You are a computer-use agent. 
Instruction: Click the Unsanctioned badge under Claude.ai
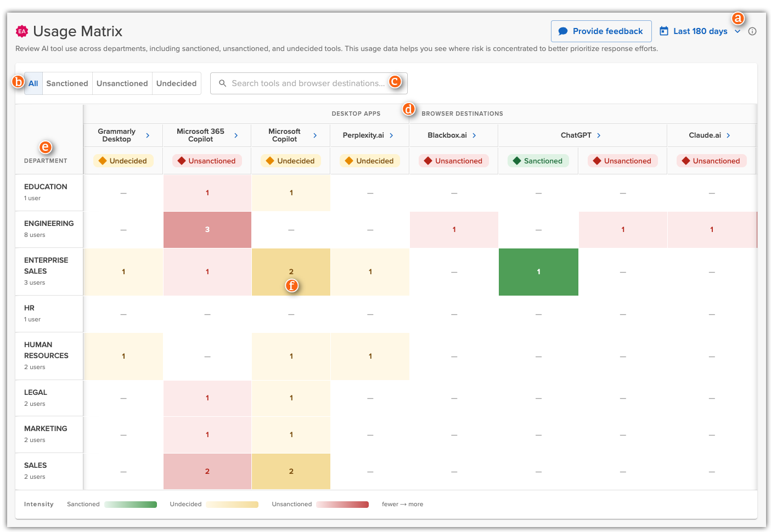point(712,161)
